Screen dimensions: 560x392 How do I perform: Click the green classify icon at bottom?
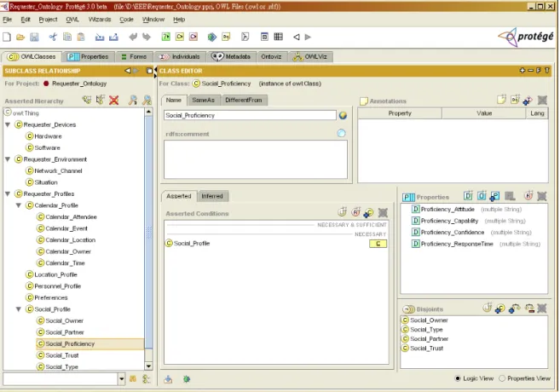pos(187,379)
